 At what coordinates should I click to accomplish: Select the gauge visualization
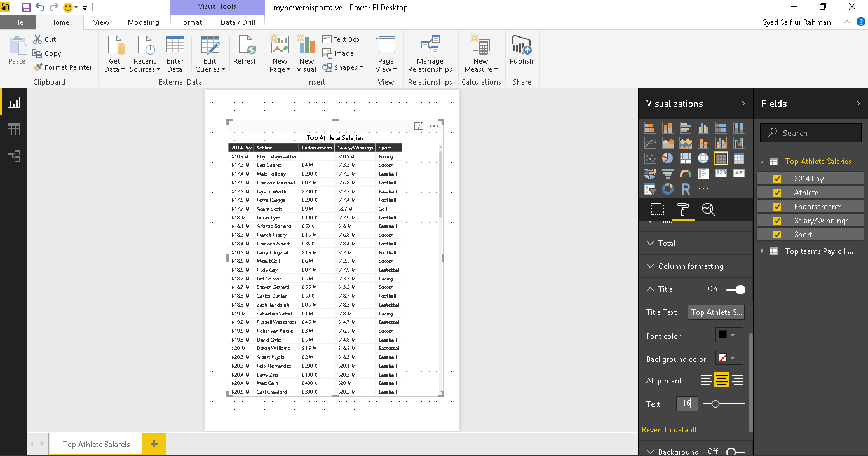(x=686, y=174)
